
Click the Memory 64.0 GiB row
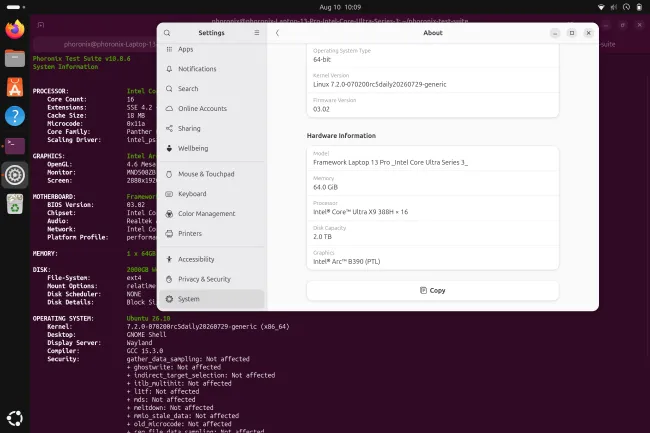433,183
